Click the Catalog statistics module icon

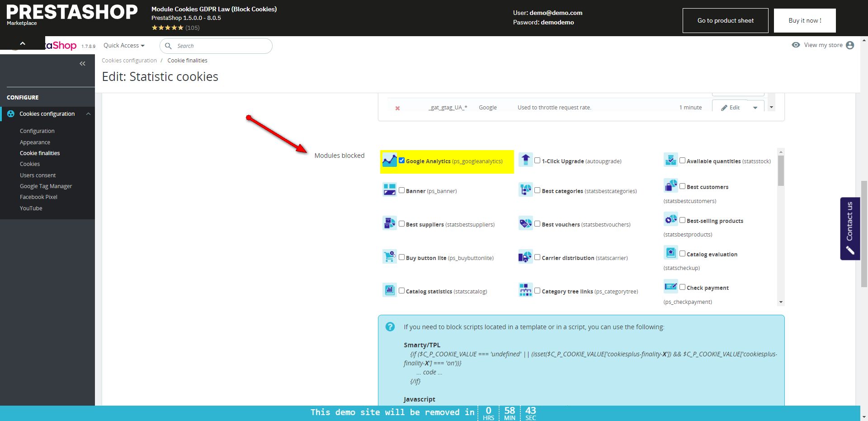coord(389,290)
